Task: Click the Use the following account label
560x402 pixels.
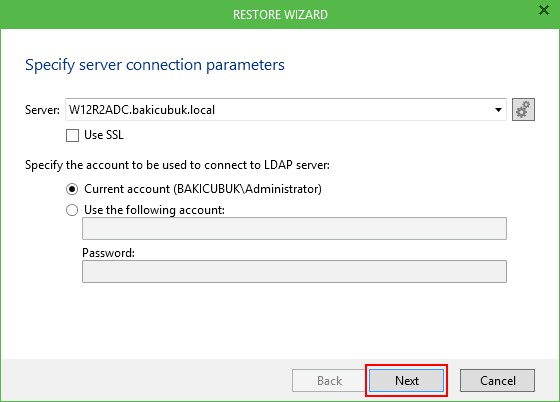Action: tap(154, 210)
